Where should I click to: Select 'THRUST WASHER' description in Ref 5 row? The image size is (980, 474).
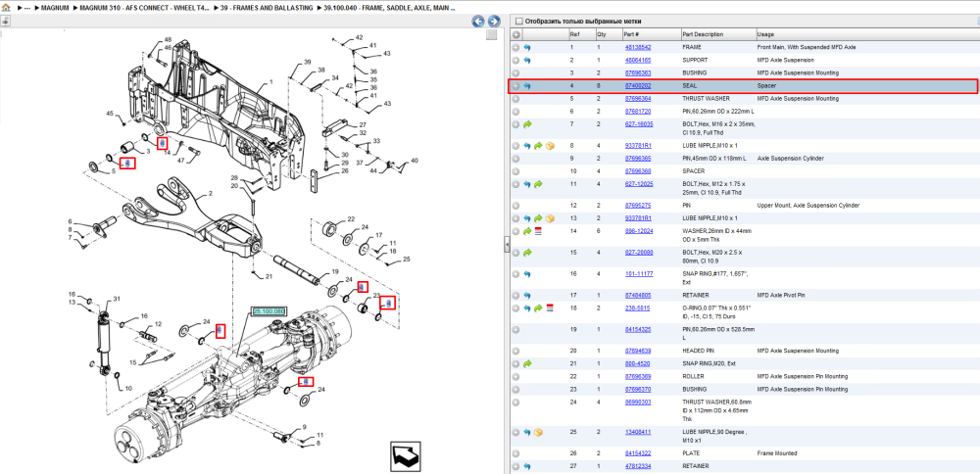click(706, 99)
